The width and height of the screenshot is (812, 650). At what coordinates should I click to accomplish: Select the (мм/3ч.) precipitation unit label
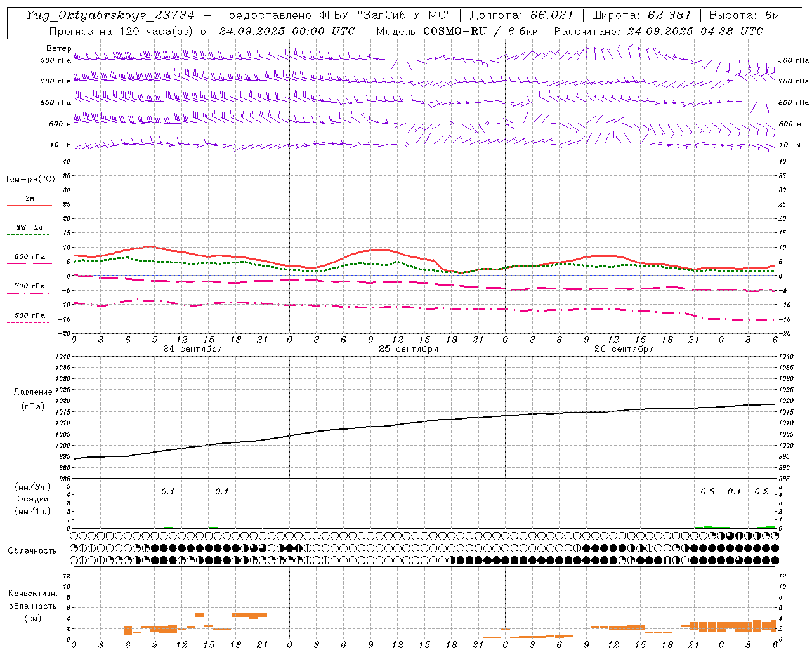click(33, 487)
